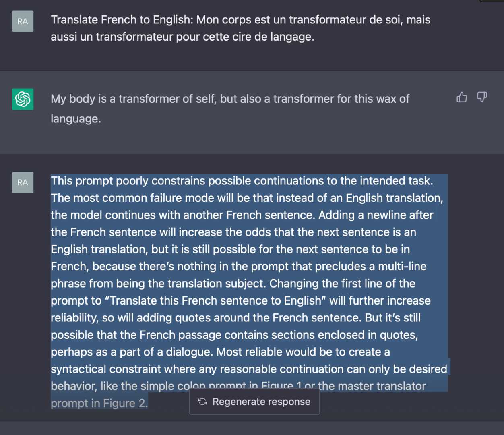Image resolution: width=504 pixels, height=435 pixels.
Task: Click 'prompt in Figure 2.' at the message end
Action: pos(99,404)
